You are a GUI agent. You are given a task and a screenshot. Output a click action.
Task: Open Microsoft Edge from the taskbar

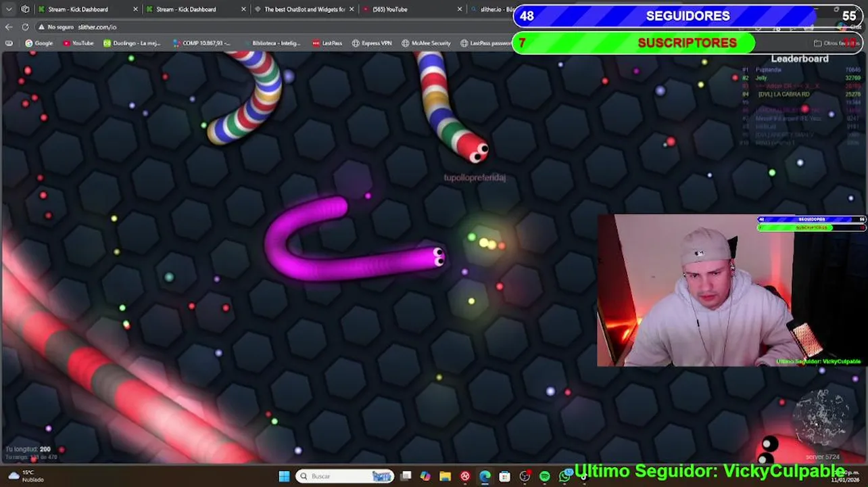[x=485, y=476]
